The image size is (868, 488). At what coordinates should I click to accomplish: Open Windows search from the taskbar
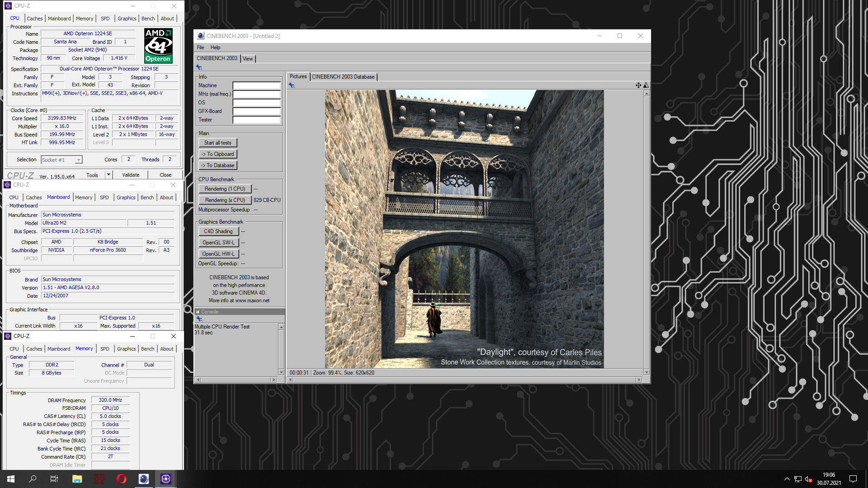point(33,479)
